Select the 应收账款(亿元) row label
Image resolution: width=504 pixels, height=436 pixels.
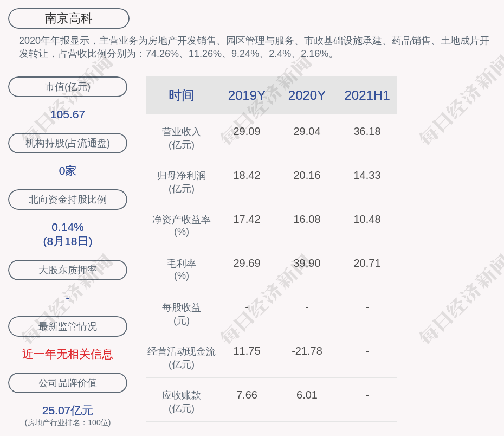tap(182, 402)
